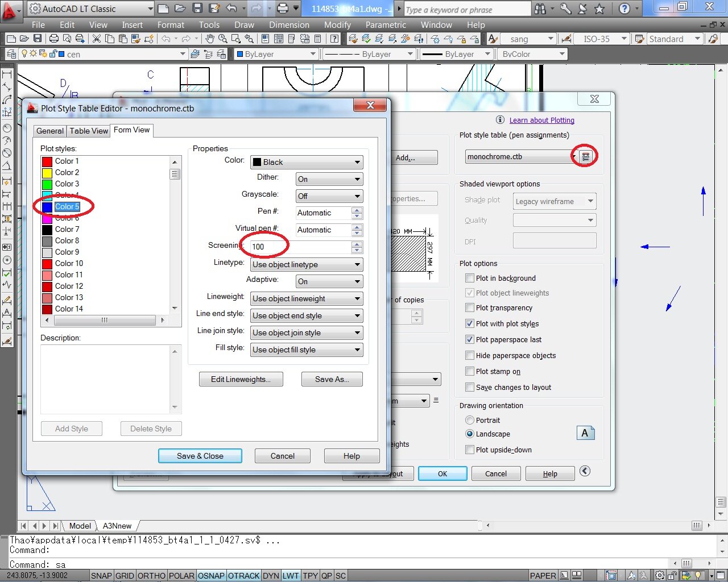Enable Plot in background checkbox
Screen dimensions: 728x582
[x=470, y=278]
